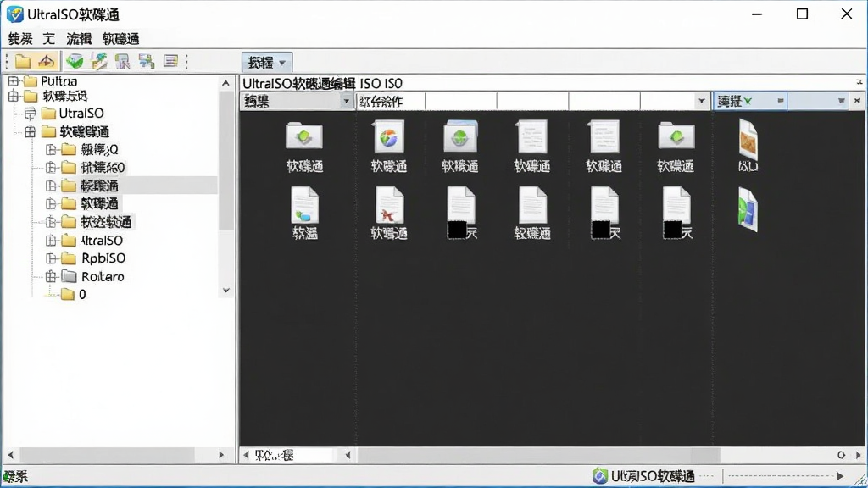The image size is (868, 488).
Task: Select the green and blue file icon
Action: pyautogui.click(x=748, y=209)
